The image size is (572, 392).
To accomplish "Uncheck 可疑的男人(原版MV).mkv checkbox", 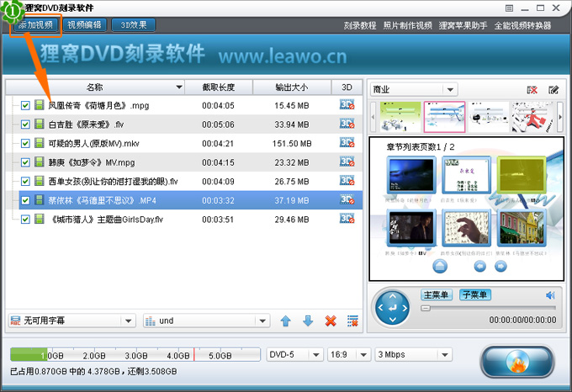I will pyautogui.click(x=25, y=144).
